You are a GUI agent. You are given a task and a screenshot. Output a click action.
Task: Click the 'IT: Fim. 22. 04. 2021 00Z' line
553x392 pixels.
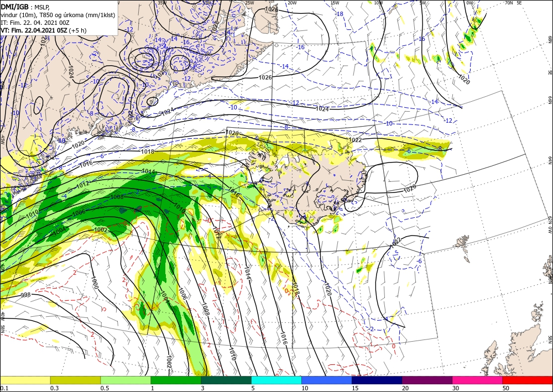pyautogui.click(x=35, y=23)
